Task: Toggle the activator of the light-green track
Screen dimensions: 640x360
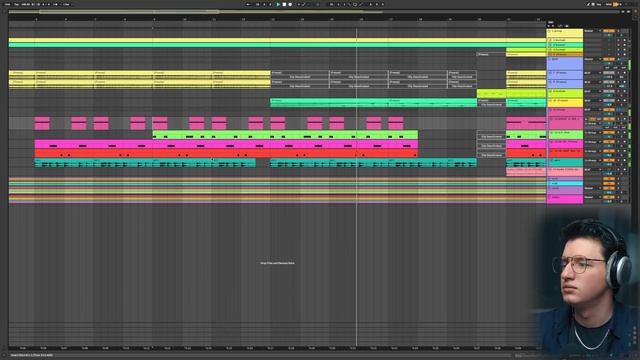Action: [x=609, y=133]
